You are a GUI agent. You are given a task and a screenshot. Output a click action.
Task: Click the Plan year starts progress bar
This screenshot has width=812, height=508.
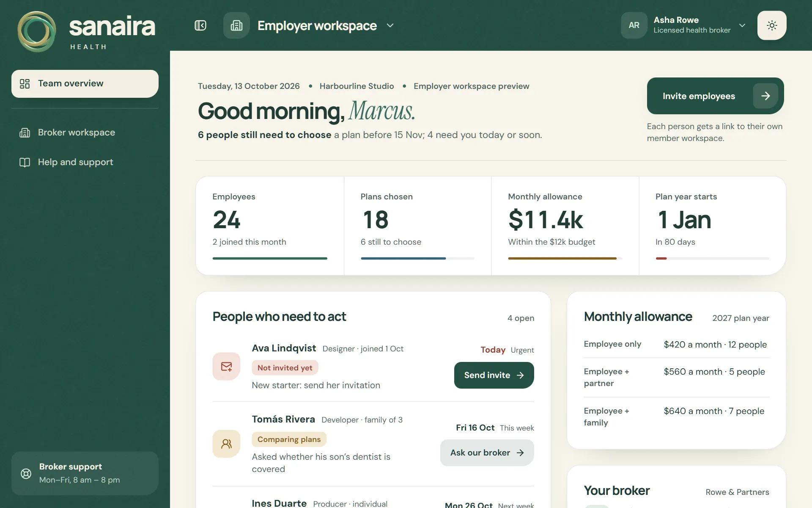tap(712, 258)
